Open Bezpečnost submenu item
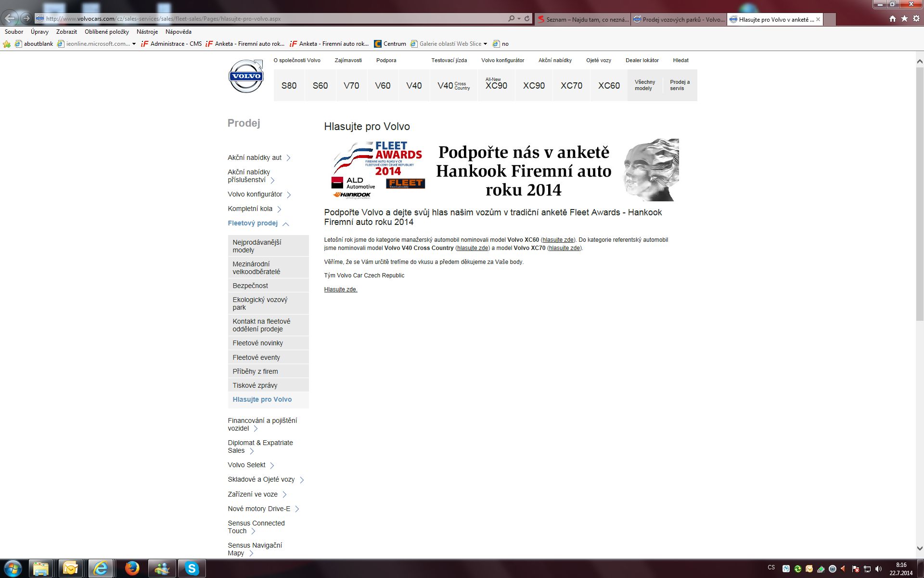The width and height of the screenshot is (924, 578). click(x=268, y=286)
